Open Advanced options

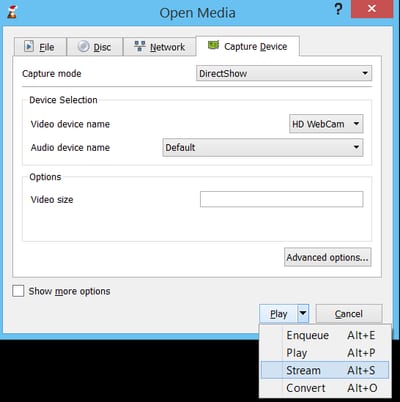point(328,257)
